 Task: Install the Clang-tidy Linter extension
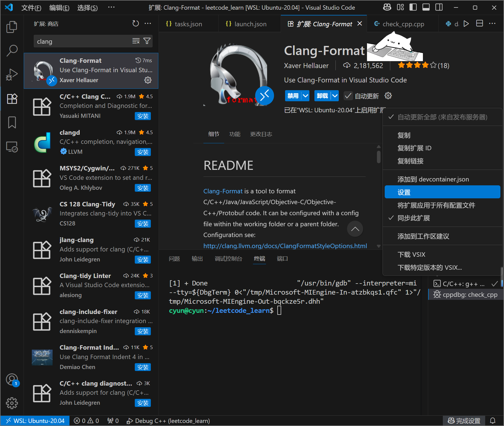click(x=143, y=295)
